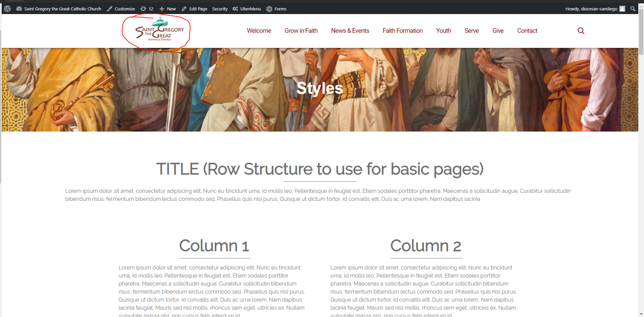This screenshot has width=644, height=317.
Task: Expand the News & Events menu
Action: point(350,31)
